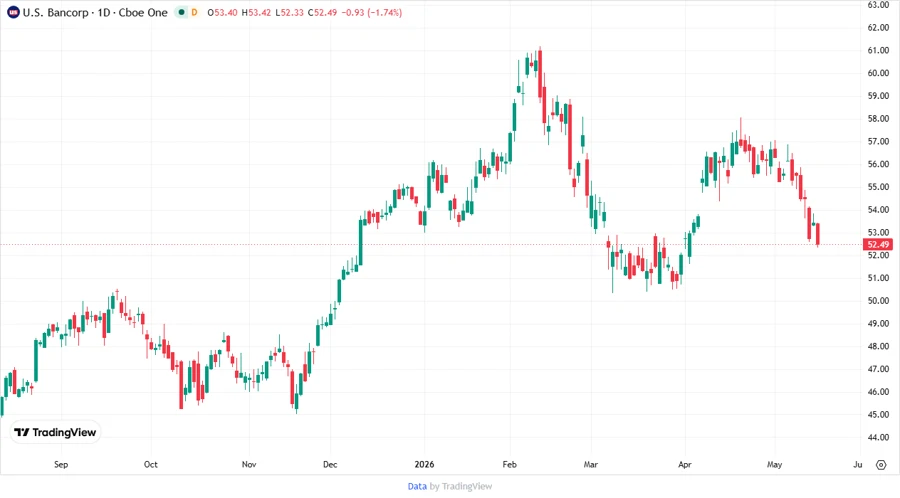
Task: Click the Nov label on time axis
Action: tap(249, 464)
